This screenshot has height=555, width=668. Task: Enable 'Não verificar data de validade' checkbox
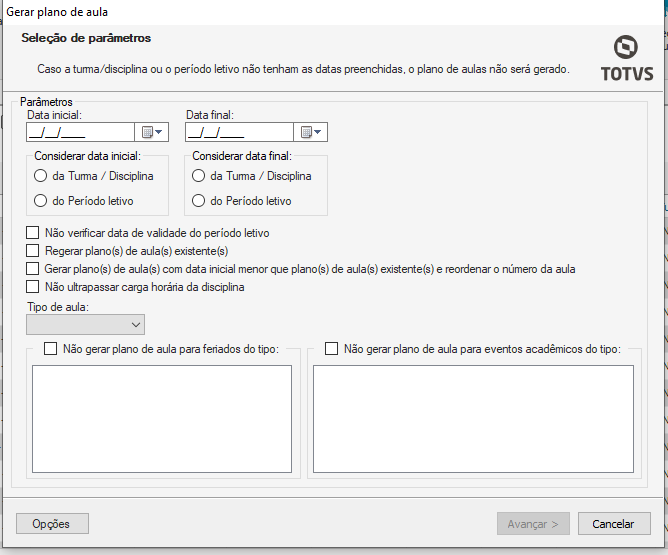pos(33,233)
